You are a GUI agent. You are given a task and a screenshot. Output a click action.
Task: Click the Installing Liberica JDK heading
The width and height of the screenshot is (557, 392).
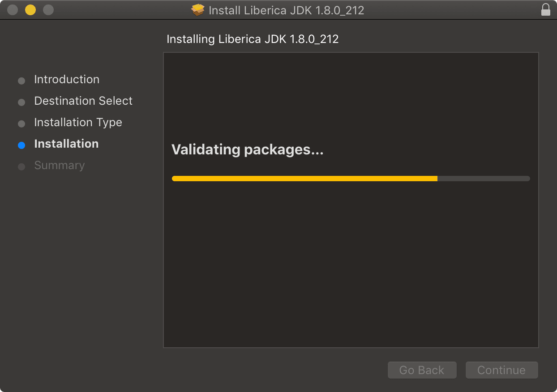click(x=252, y=39)
